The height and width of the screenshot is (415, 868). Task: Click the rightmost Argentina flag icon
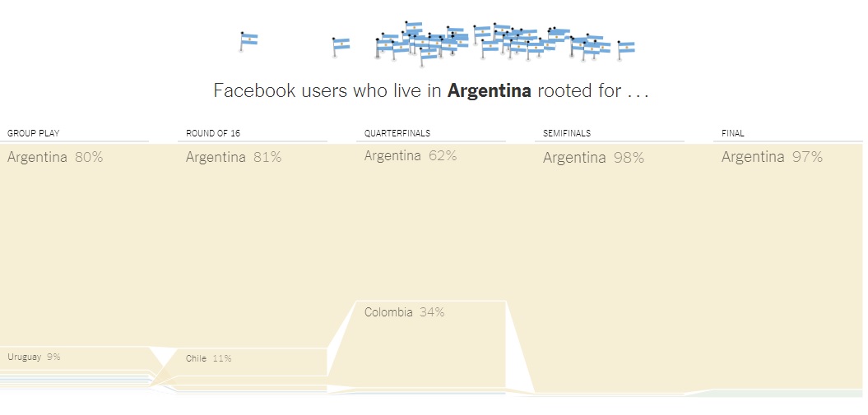coord(625,49)
